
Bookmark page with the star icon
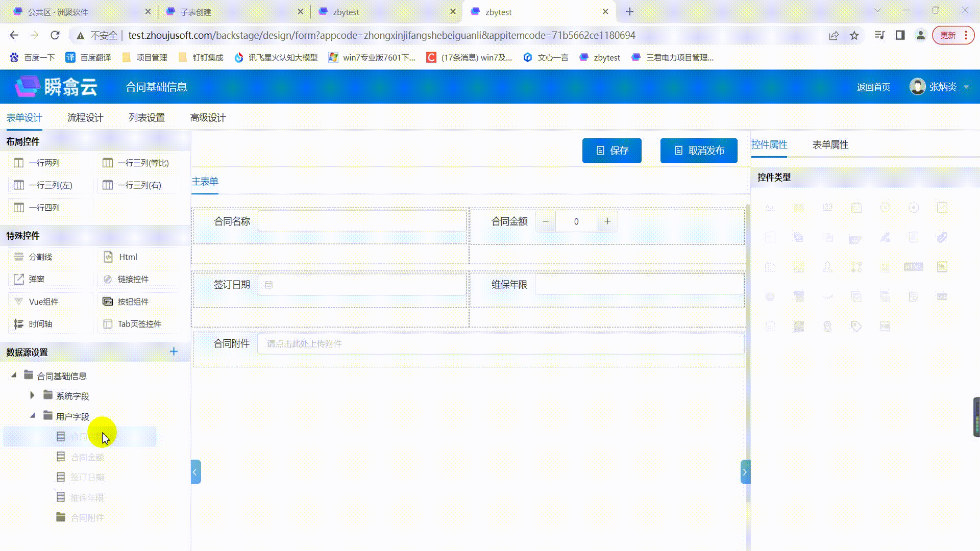coord(854,35)
